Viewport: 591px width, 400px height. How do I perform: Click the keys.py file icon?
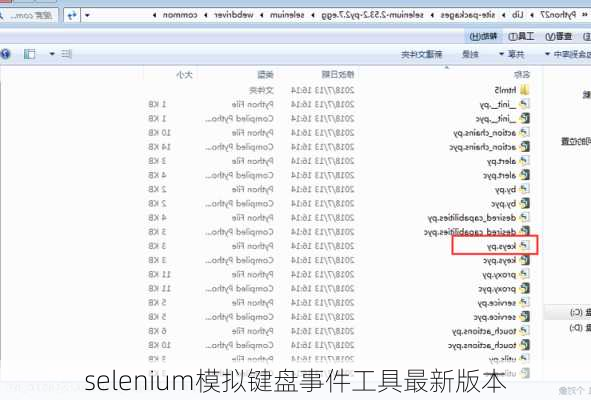point(524,246)
